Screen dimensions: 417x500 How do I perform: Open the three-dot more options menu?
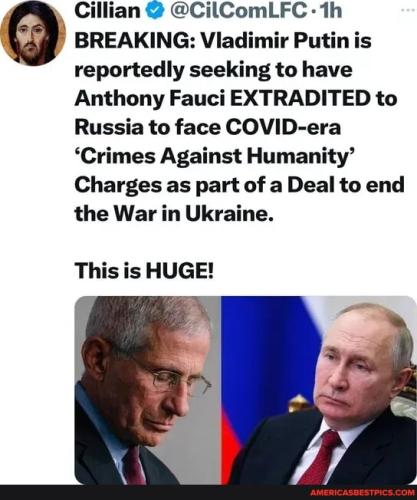click(406, 10)
